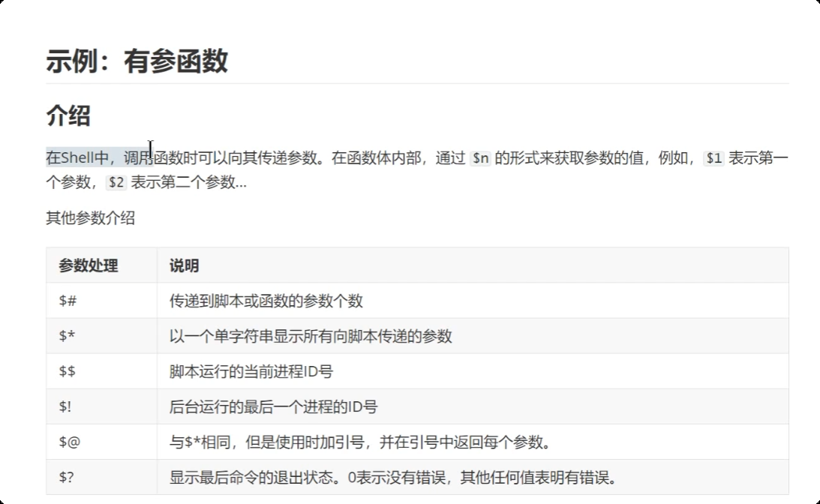Click description 传递到脚本或函数的参数个数
Viewport: 820px width, 504px height.
[266, 301]
